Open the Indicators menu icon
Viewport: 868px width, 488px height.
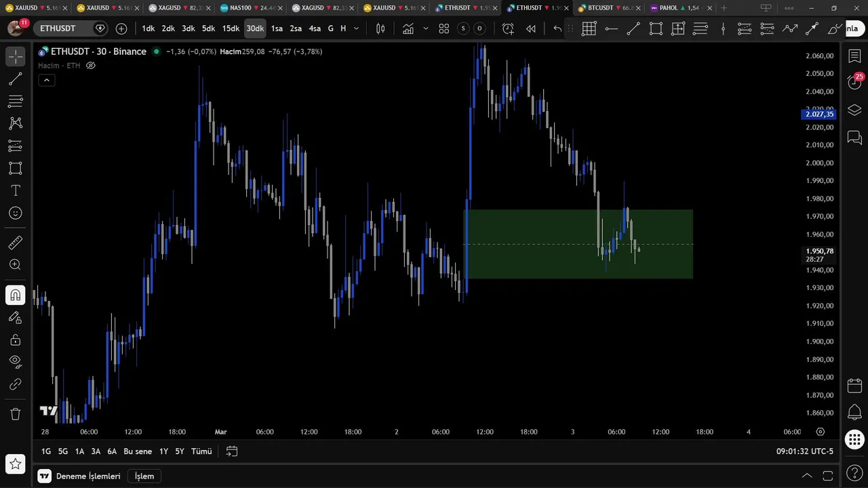(408, 28)
